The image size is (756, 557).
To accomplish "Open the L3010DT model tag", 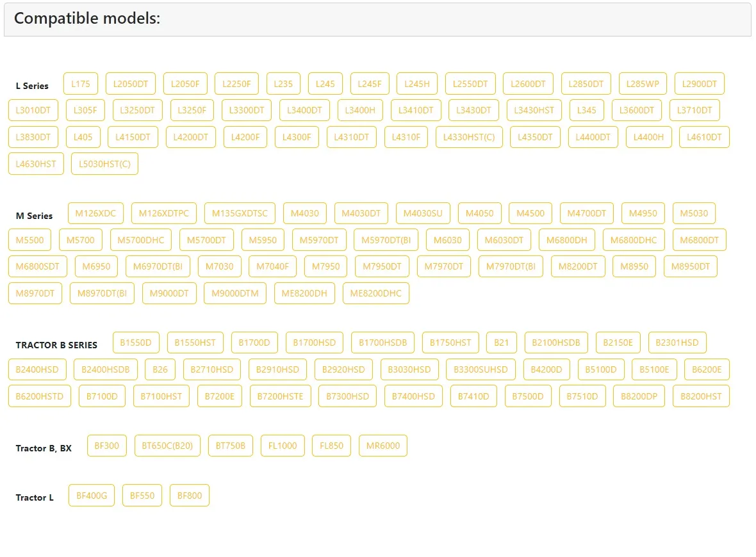I will click(33, 110).
